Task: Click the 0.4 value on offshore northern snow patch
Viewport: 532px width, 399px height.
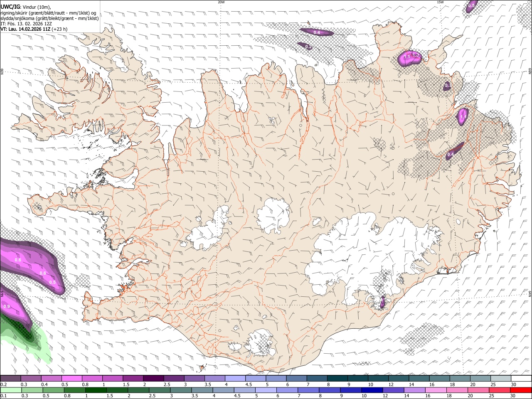Action: pyautogui.click(x=317, y=32)
